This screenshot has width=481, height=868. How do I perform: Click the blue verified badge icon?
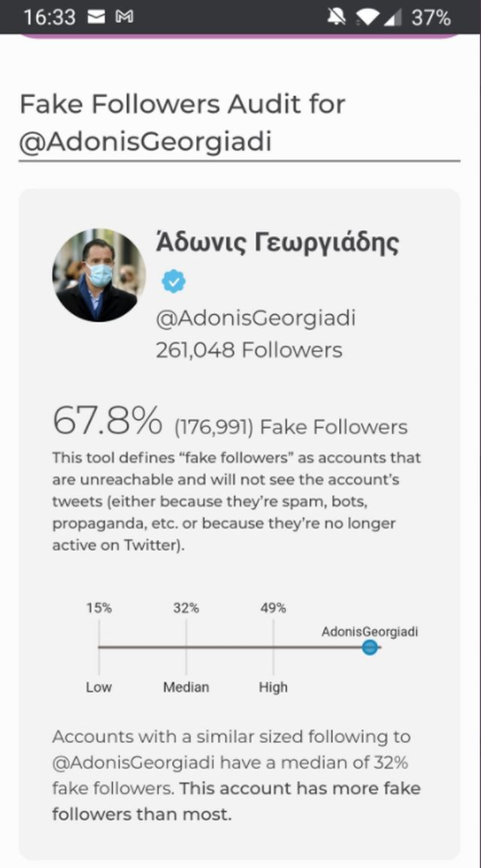coord(174,282)
